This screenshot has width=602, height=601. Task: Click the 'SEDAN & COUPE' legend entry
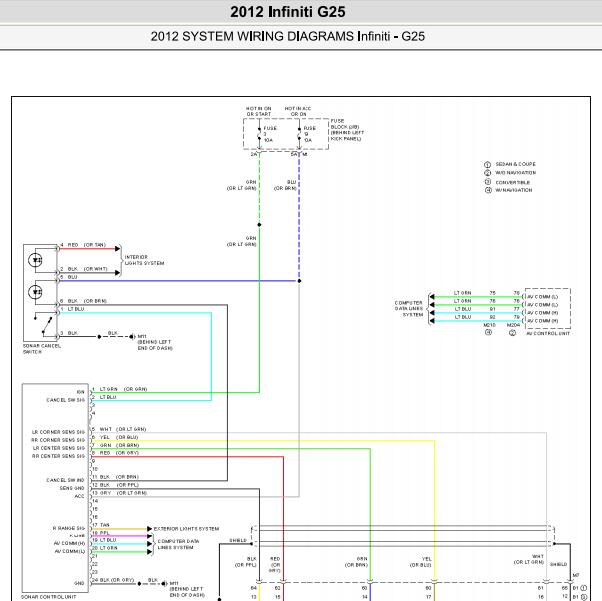click(x=515, y=164)
